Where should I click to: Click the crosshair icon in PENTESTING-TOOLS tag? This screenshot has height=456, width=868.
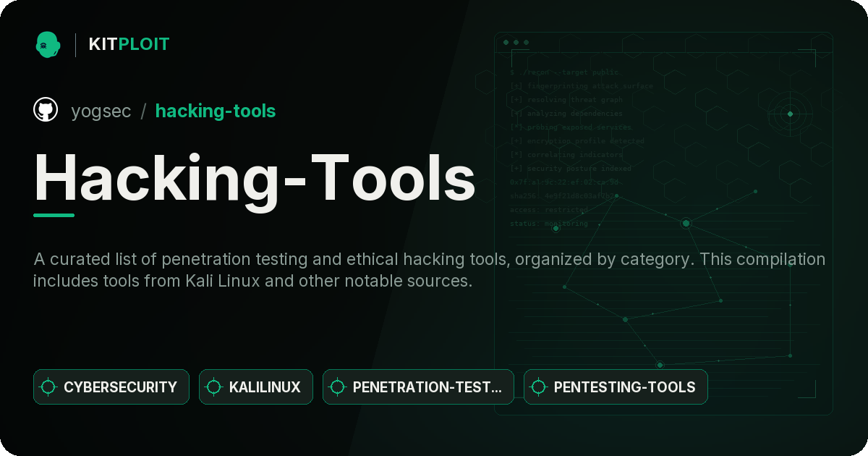coord(539,387)
